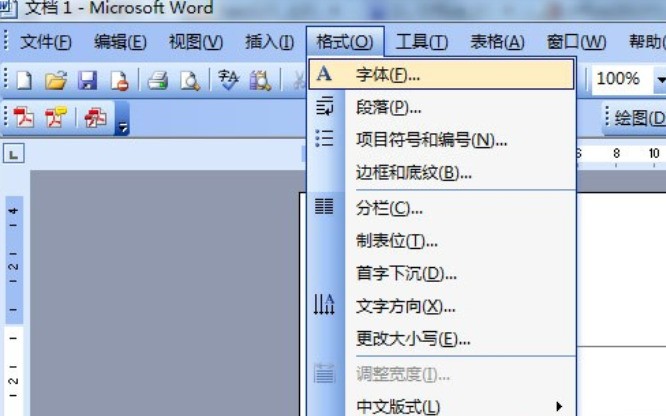Click the Research binoculars icon

pos(260,80)
